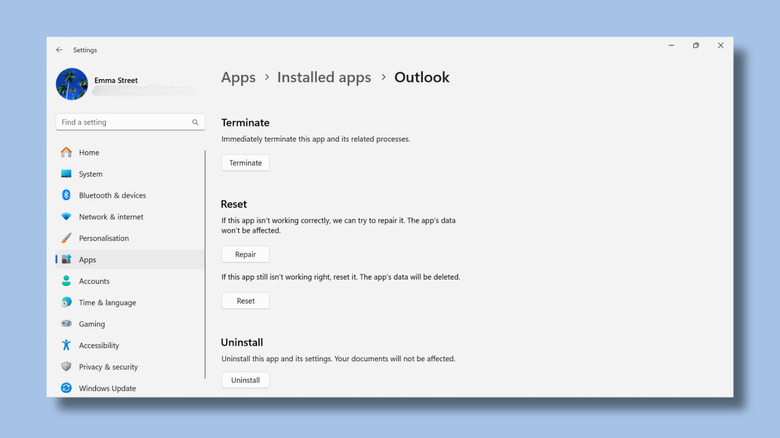Viewport: 780px width, 438px height.
Task: Click the Uninstall button
Action: click(245, 380)
